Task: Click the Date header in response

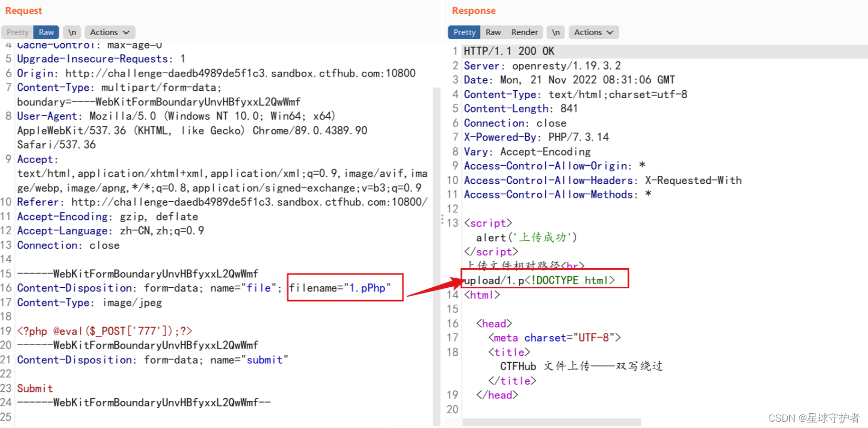Action: (569, 80)
